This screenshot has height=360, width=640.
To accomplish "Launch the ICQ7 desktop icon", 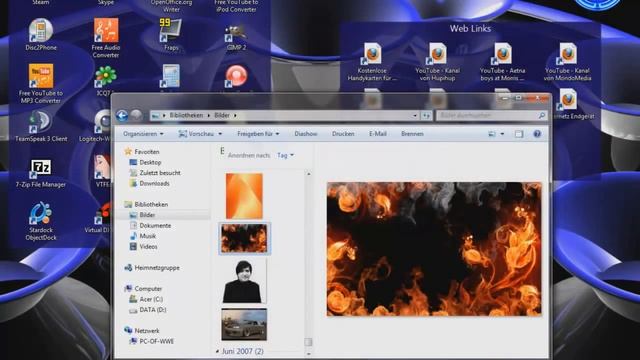I will pyautogui.click(x=105, y=80).
